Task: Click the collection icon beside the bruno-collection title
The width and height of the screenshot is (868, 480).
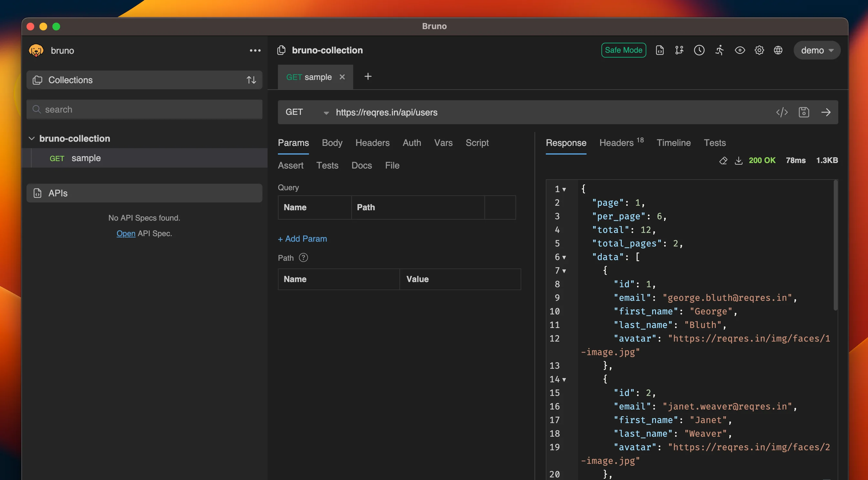Action: 281,50
